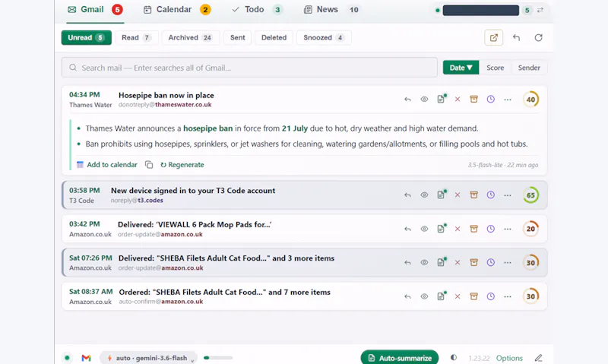
Task: Toggle eye icon on Delivered SHEBA email
Action: pyautogui.click(x=424, y=262)
